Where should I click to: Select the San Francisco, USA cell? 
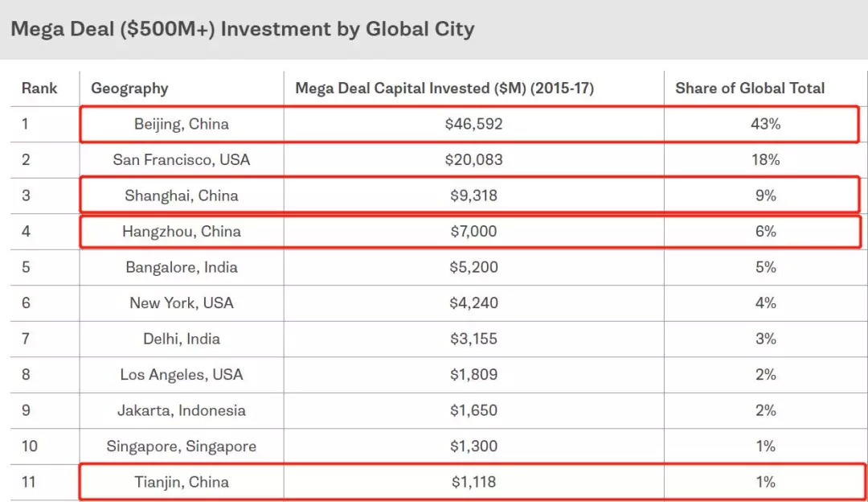point(182,159)
